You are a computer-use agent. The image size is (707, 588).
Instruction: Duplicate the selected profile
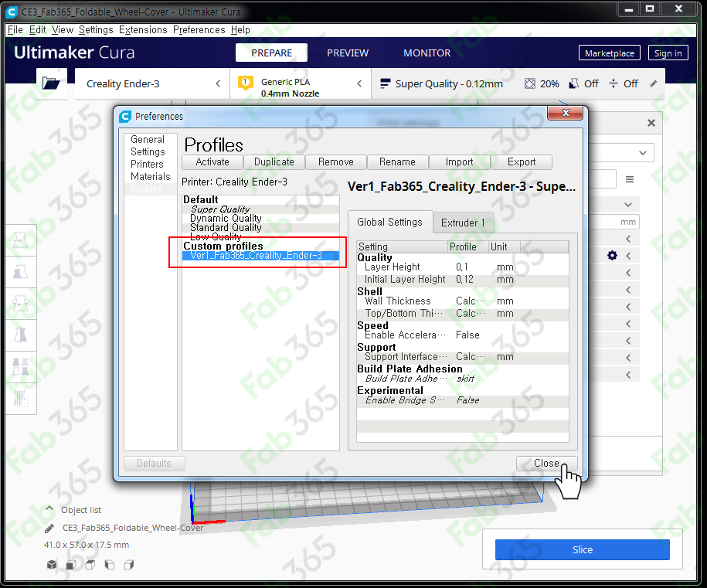tap(274, 162)
